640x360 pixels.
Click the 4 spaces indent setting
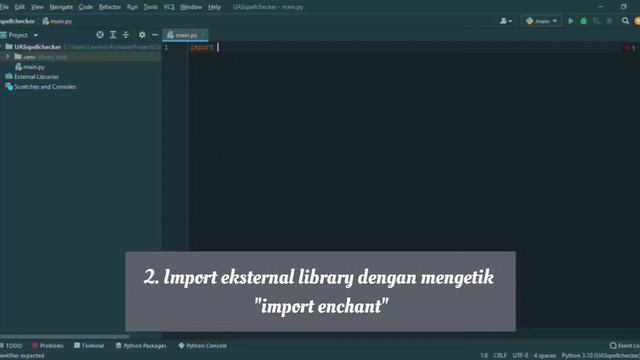tap(545, 356)
